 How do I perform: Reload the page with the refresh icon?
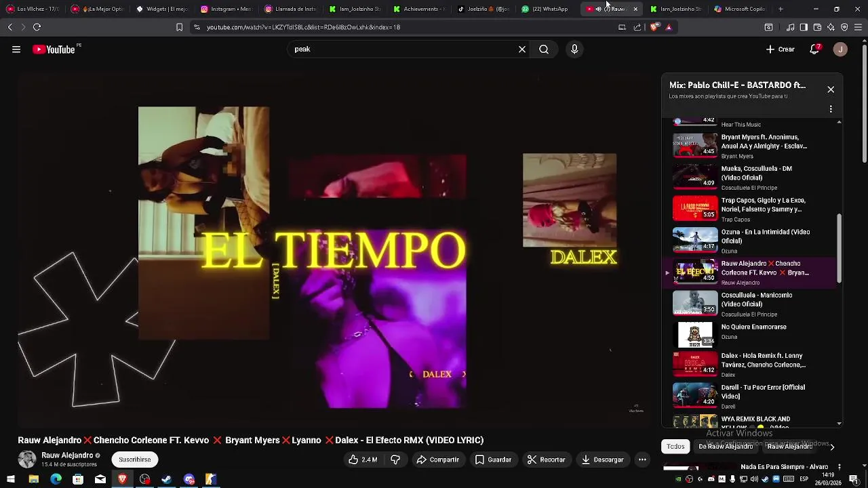coord(37,27)
